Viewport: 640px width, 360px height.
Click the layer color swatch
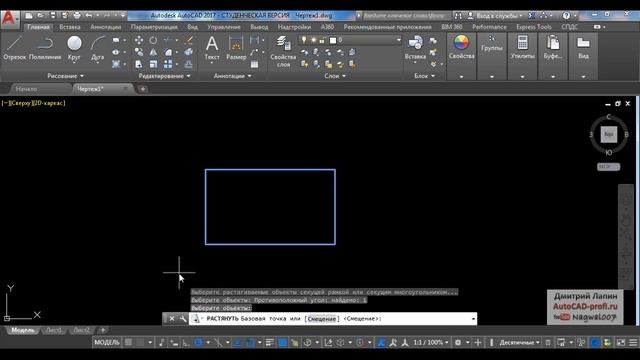pos(333,40)
